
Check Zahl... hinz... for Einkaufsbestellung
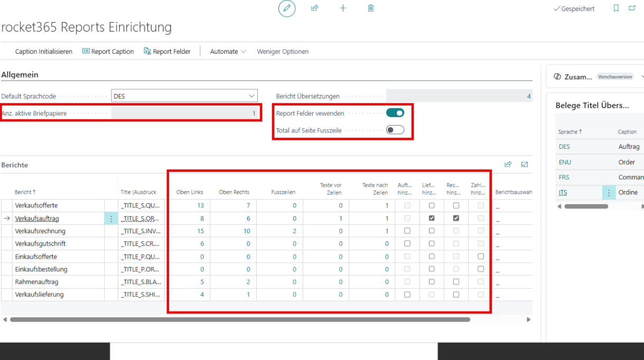pos(481,269)
